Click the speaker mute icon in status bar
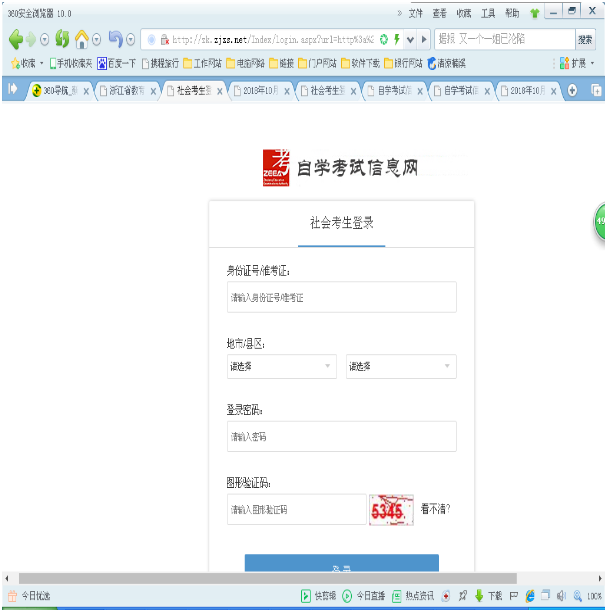 [x=561, y=596]
